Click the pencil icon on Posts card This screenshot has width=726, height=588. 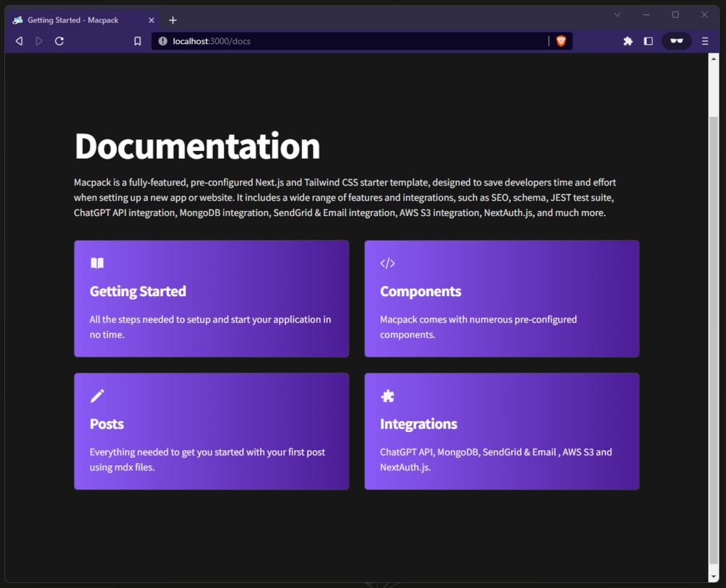tap(98, 396)
